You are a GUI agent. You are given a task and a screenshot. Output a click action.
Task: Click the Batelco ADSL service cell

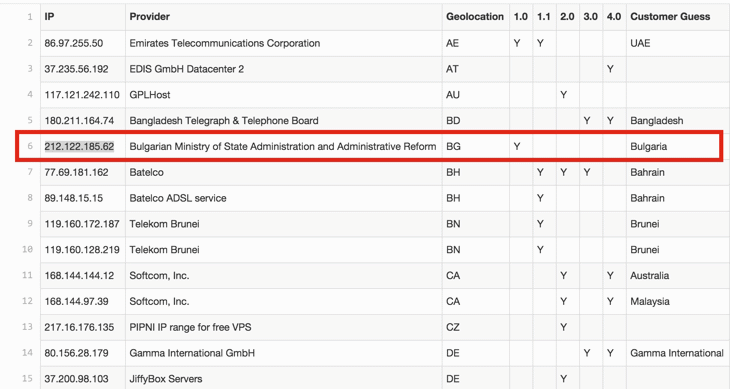point(284,198)
